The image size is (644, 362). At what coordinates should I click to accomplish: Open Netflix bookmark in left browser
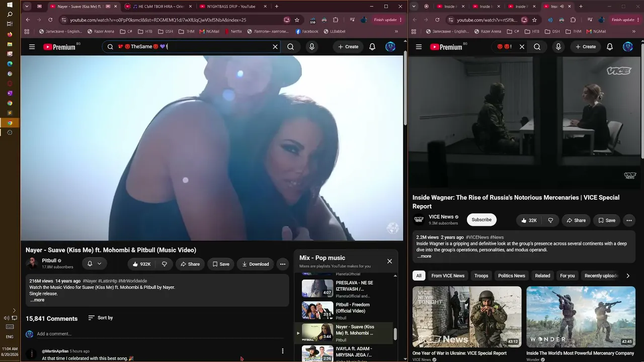[x=233, y=31]
